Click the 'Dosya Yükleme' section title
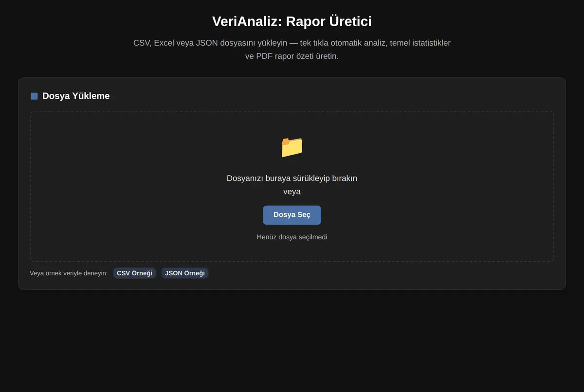The height and width of the screenshot is (392, 584). (76, 96)
